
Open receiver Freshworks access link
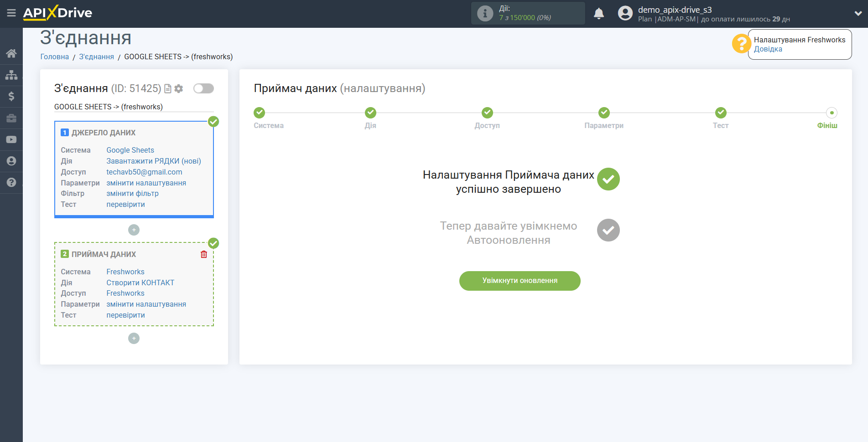(x=125, y=293)
